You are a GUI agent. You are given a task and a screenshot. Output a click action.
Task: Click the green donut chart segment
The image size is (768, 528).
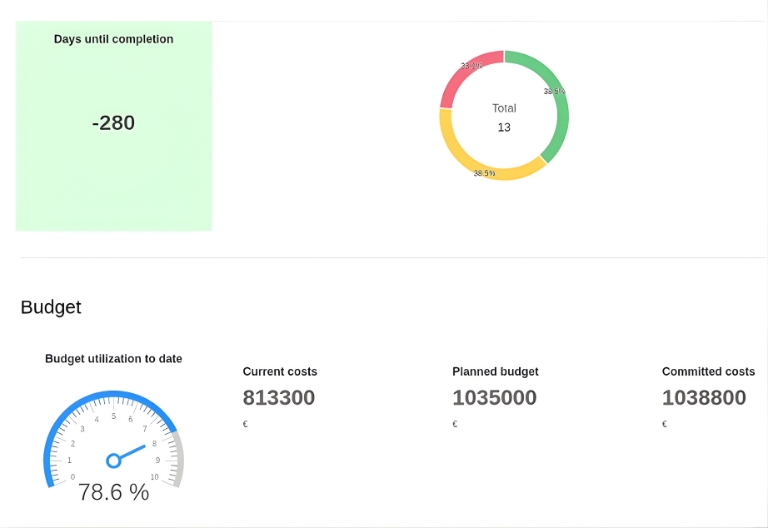558,112
